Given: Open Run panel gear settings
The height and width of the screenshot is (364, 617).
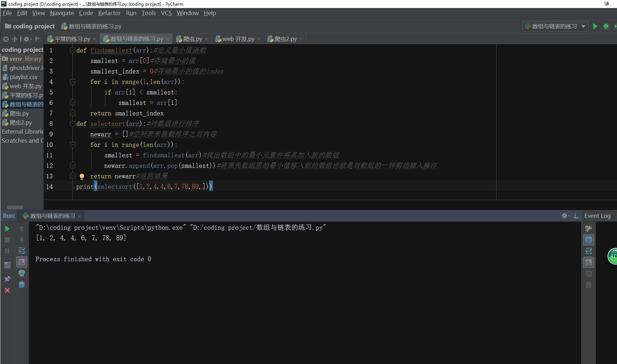Looking at the screenshot, I should (x=565, y=216).
